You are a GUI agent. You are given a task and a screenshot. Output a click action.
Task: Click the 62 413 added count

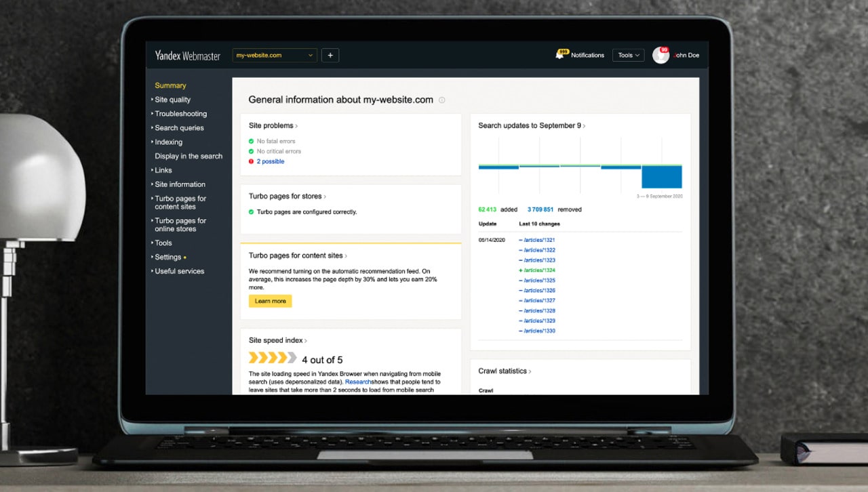tap(488, 209)
